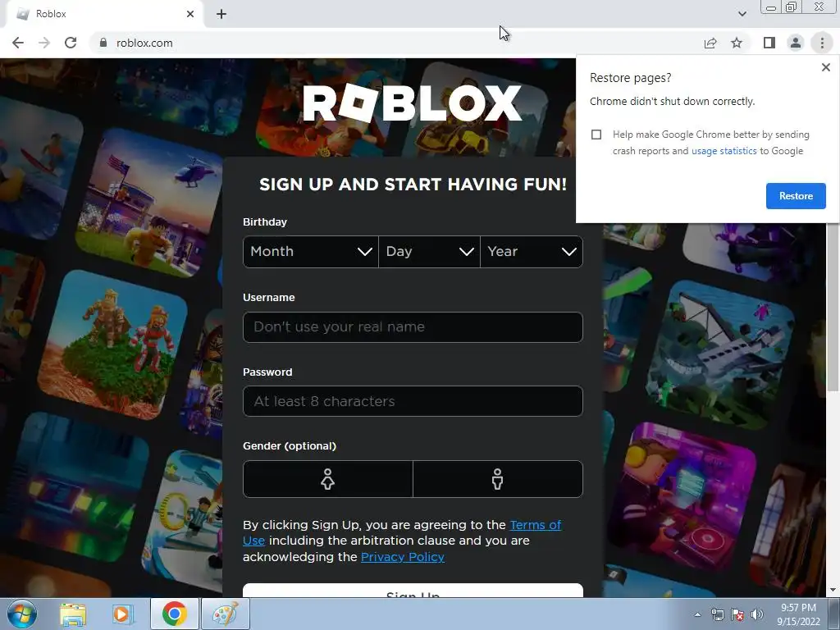Click the pirate ship game thumbnail

[x=722, y=353]
